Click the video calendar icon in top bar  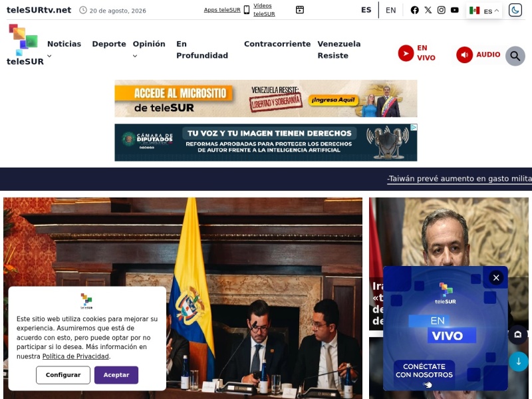300,10
